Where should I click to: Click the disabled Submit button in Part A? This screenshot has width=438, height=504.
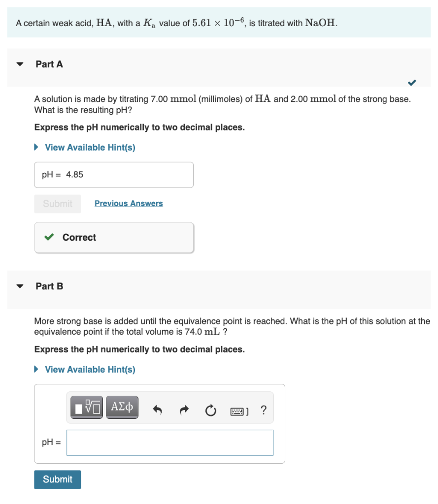pos(57,204)
